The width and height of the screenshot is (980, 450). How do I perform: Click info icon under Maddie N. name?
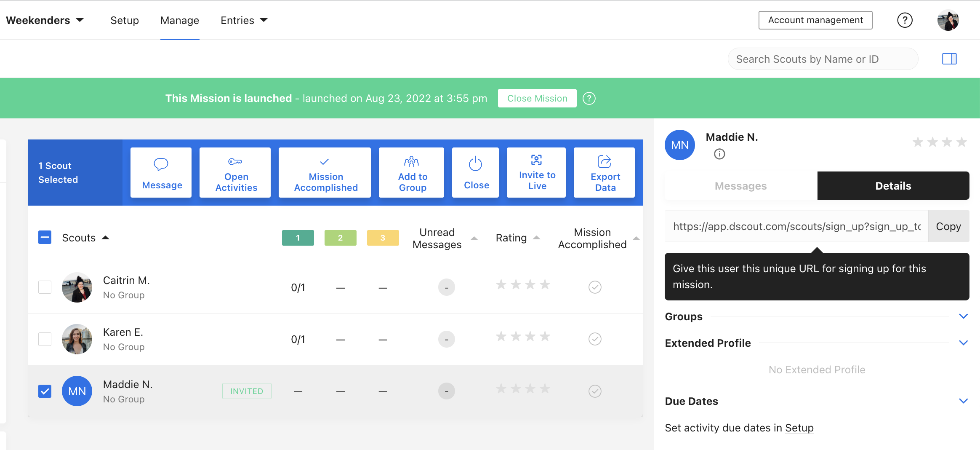pyautogui.click(x=719, y=154)
